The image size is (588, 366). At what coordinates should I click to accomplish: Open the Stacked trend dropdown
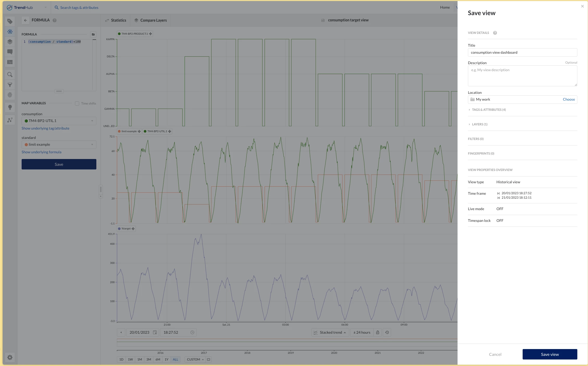point(330,332)
